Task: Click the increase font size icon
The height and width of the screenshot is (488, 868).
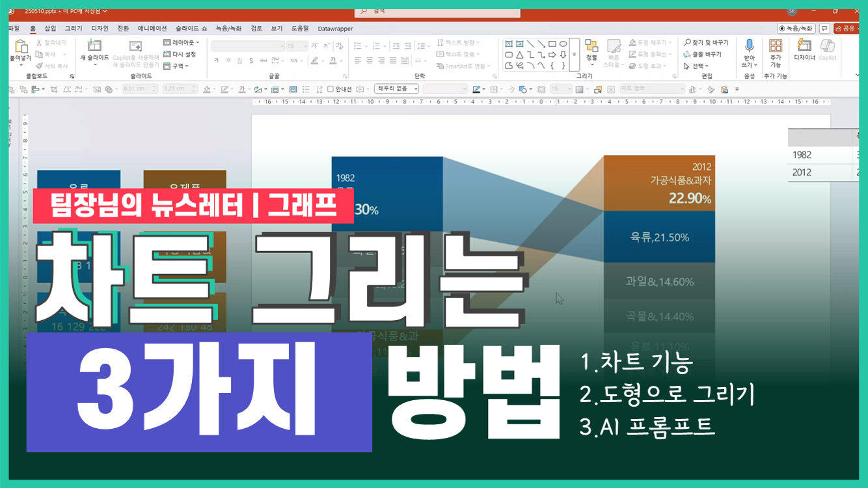Action: pos(315,46)
